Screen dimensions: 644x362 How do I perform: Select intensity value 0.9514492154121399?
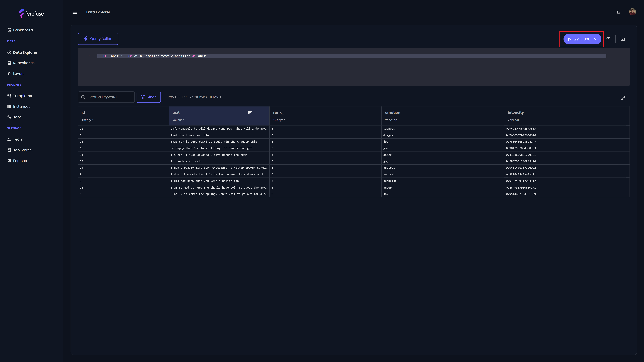coord(567,194)
